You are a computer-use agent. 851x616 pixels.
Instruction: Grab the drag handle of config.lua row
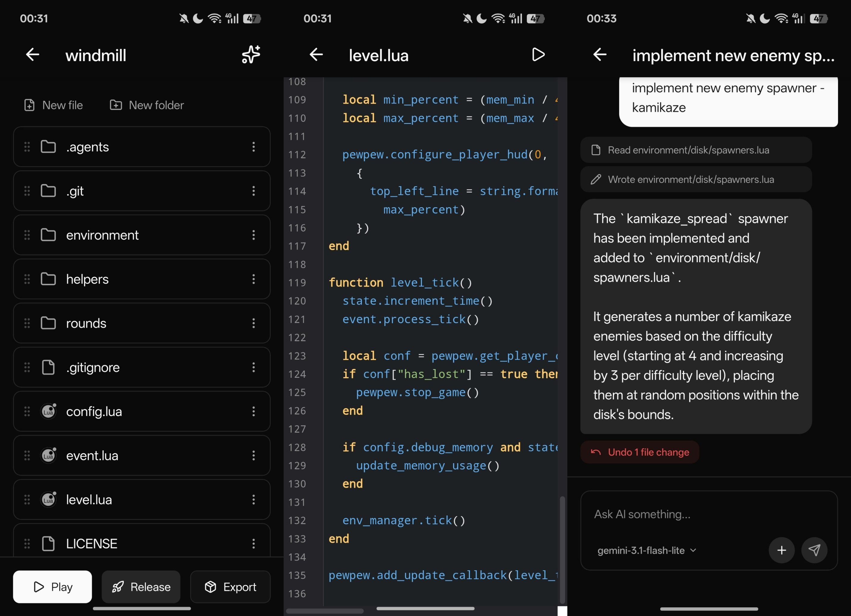[27, 411]
